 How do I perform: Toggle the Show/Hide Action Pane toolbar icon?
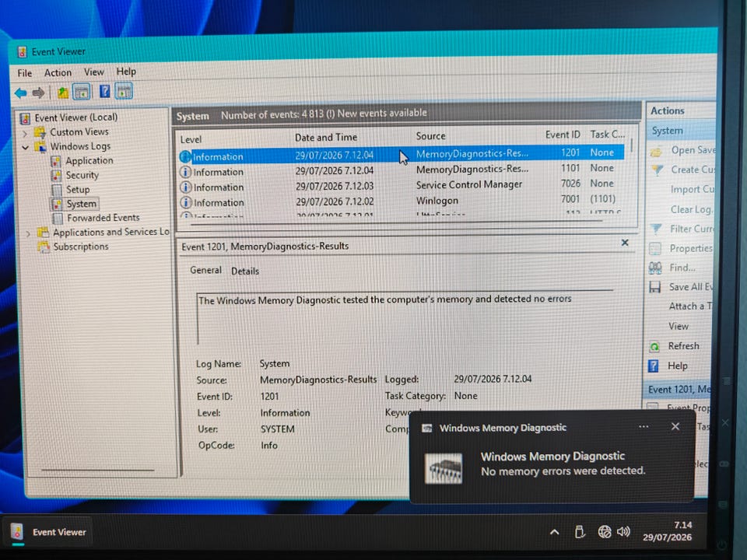pyautogui.click(x=124, y=91)
